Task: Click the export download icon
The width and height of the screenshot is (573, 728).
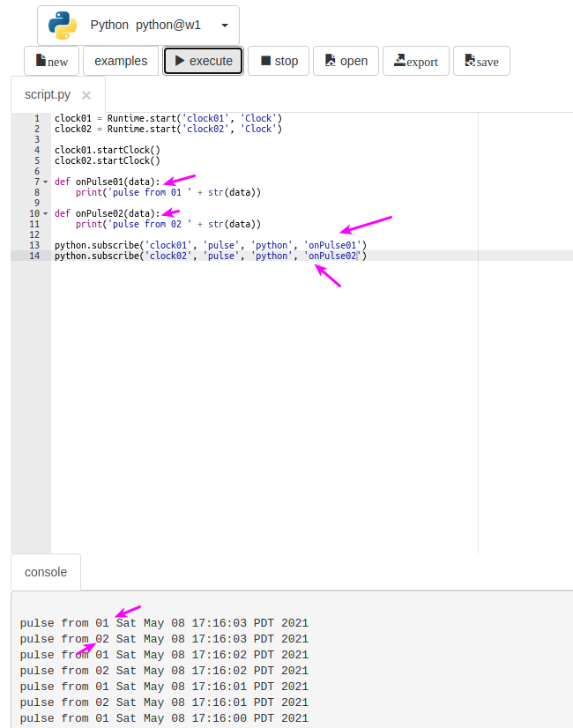Action: tap(399, 60)
